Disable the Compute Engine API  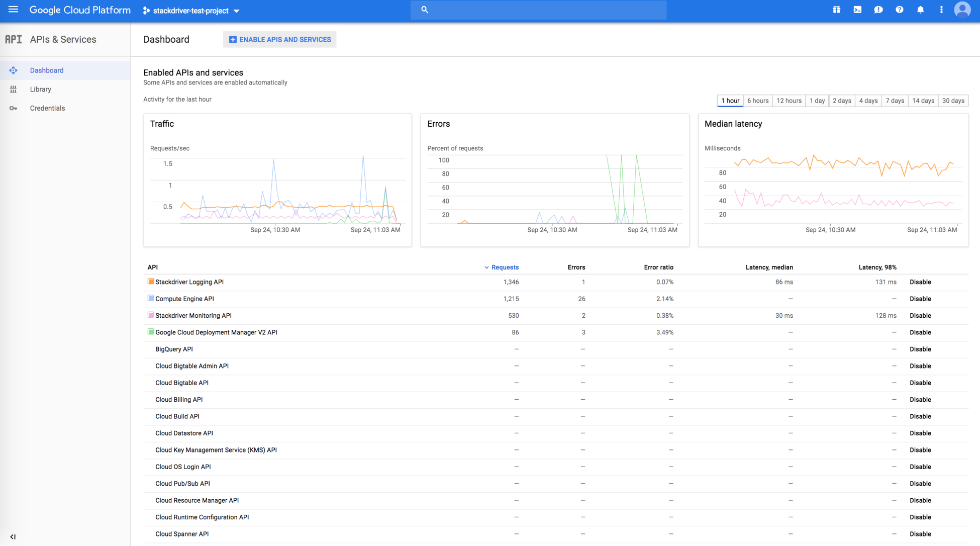(920, 299)
